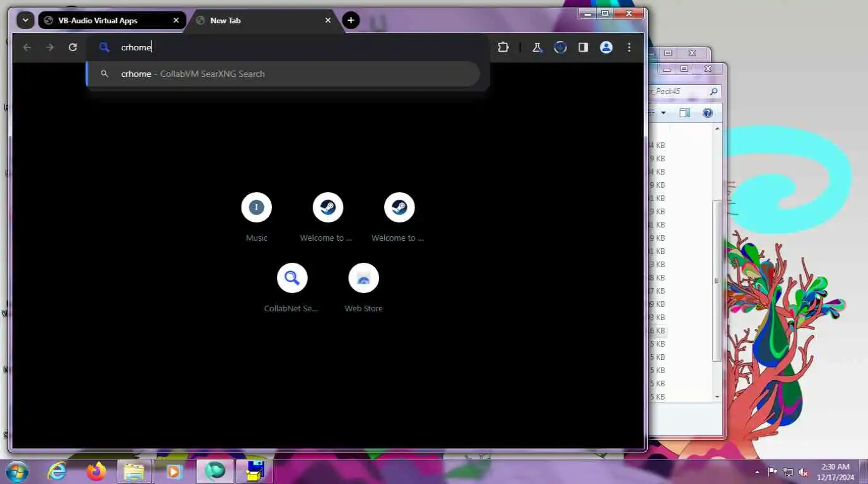Image resolution: width=868 pixels, height=484 pixels.
Task: Minimize the browser window
Action: pyautogui.click(x=588, y=13)
